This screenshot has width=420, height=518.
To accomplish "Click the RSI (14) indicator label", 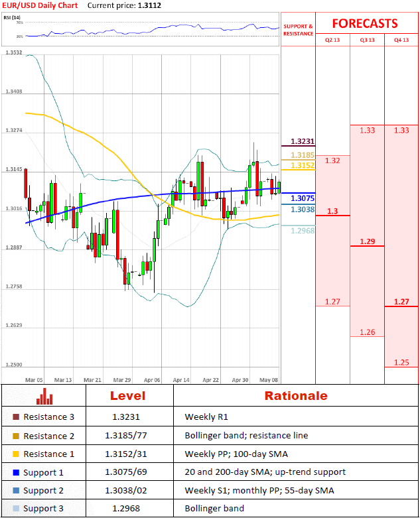I will [12, 17].
